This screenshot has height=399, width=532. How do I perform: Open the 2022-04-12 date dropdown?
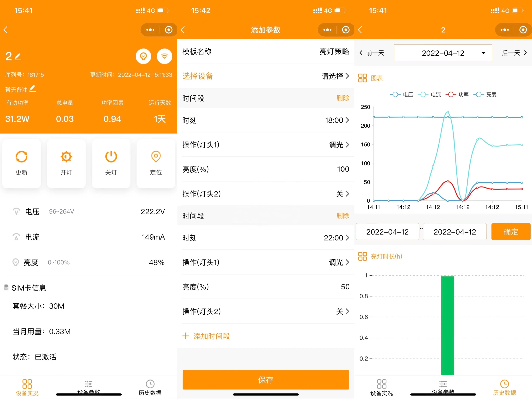[443, 53]
